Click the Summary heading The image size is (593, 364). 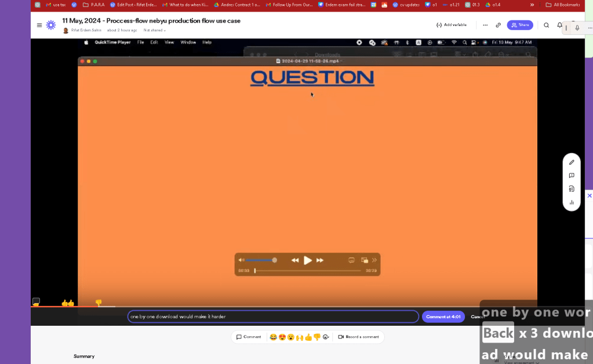(84, 356)
